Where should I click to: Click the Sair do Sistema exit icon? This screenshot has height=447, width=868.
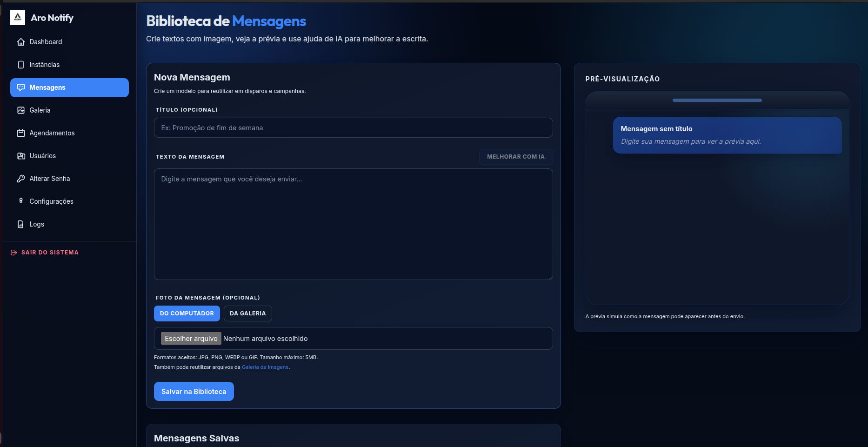14,253
